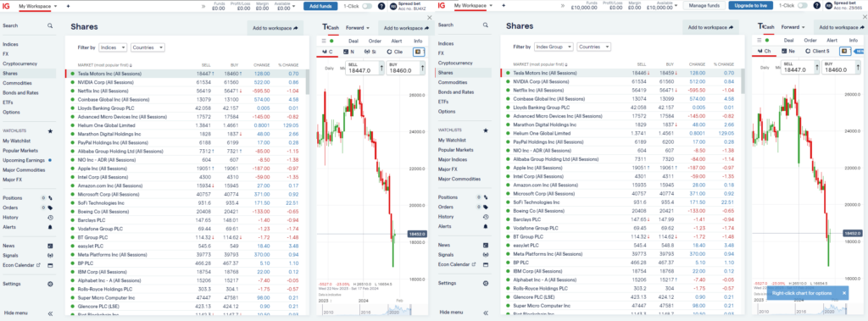Click the Signals icon tab labeled Si

[370, 52]
